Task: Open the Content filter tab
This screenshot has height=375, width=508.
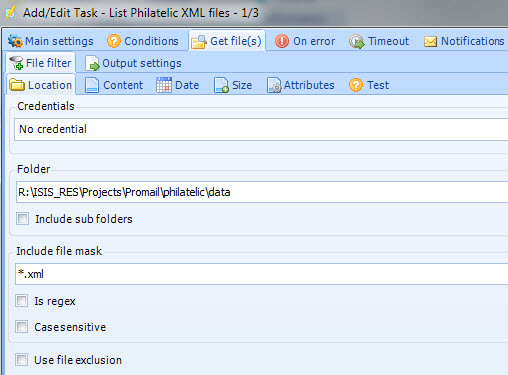Action: [x=114, y=85]
